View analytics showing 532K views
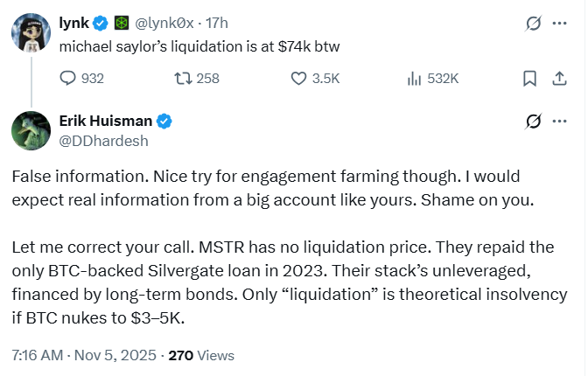This screenshot has width=588, height=376. (415, 79)
